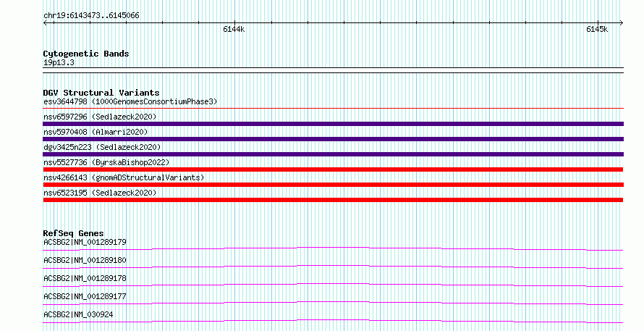Viewport: 644px width, 331px height.
Task: Click the purple bar under dgv3425n223
Action: point(333,154)
